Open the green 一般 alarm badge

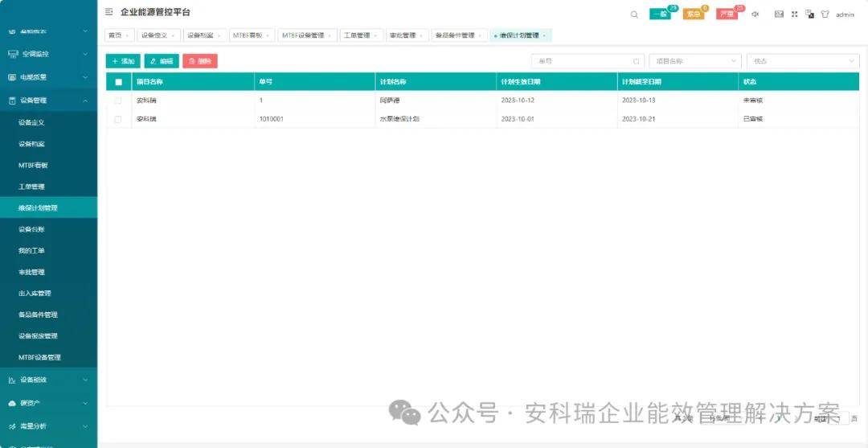660,14
